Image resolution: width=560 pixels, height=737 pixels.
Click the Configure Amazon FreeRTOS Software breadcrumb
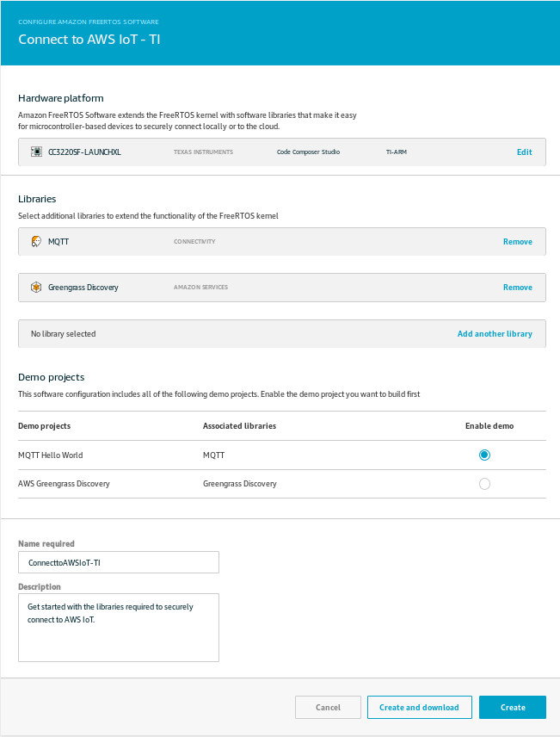pos(89,22)
